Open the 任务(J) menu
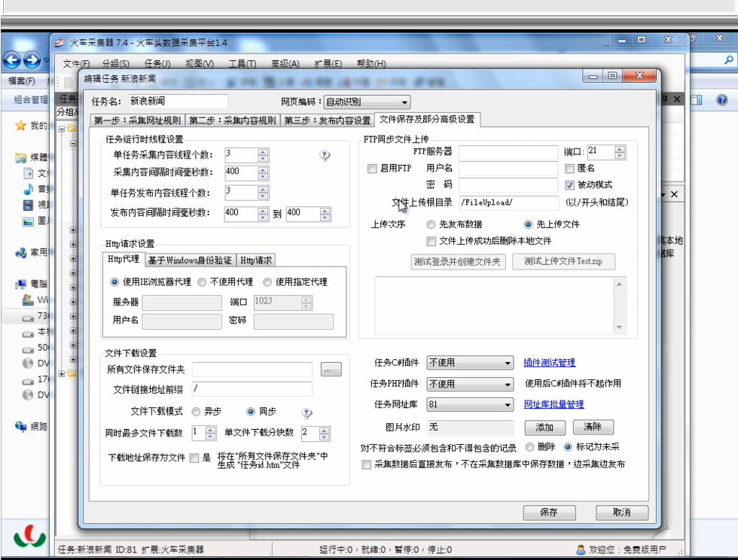This screenshot has height=560, width=738. pos(157,63)
